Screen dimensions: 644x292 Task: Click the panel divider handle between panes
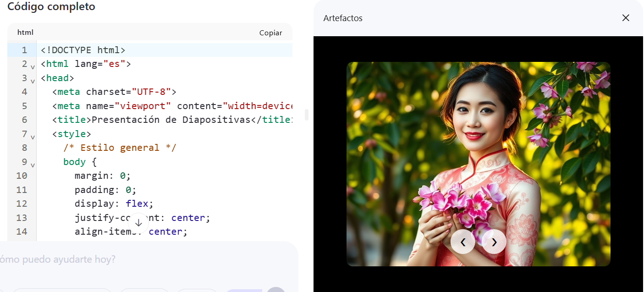tap(307, 115)
